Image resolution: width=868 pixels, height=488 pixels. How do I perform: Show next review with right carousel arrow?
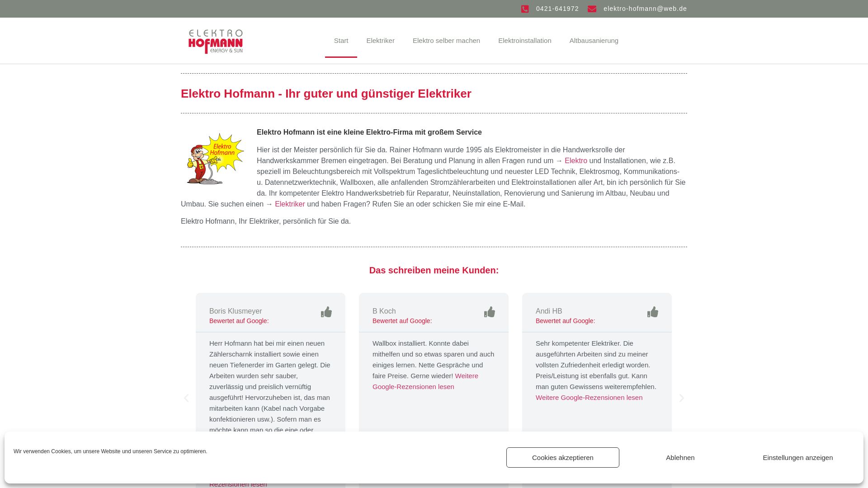point(682,398)
